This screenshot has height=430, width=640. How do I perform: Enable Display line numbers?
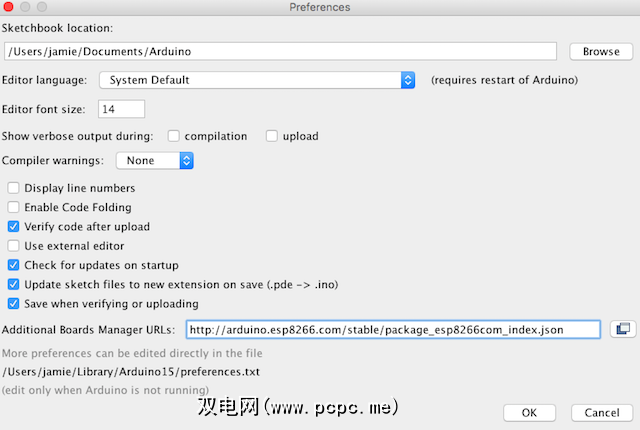14,188
